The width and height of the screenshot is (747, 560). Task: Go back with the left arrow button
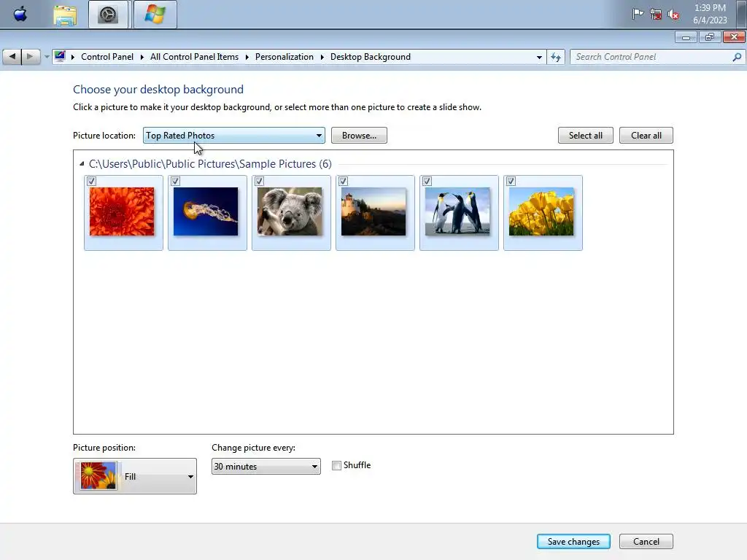click(12, 57)
